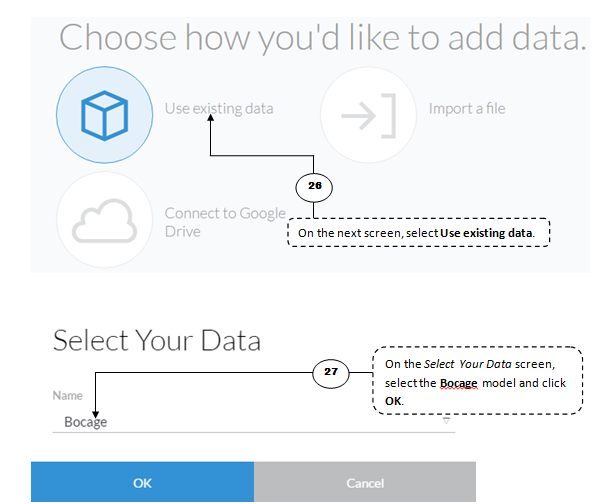Confirm selection with the blue OK button
The image size is (608, 504).
[x=142, y=482]
